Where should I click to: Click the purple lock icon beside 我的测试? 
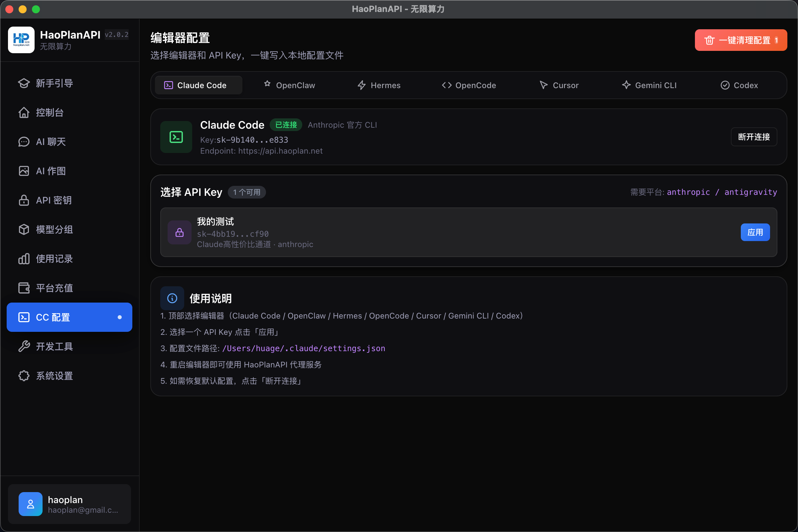tap(180, 232)
